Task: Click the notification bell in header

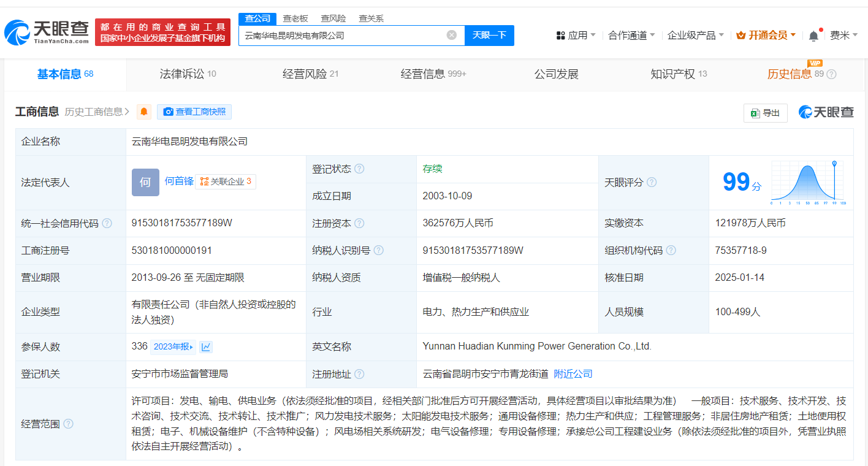Action: 813,36
